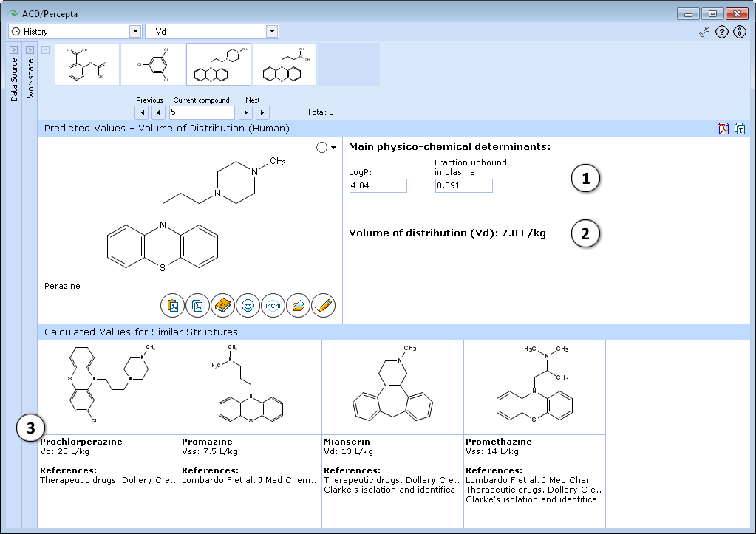Click the SMILES smiley face icon
Image resolution: width=756 pixels, height=534 pixels.
[x=248, y=306]
